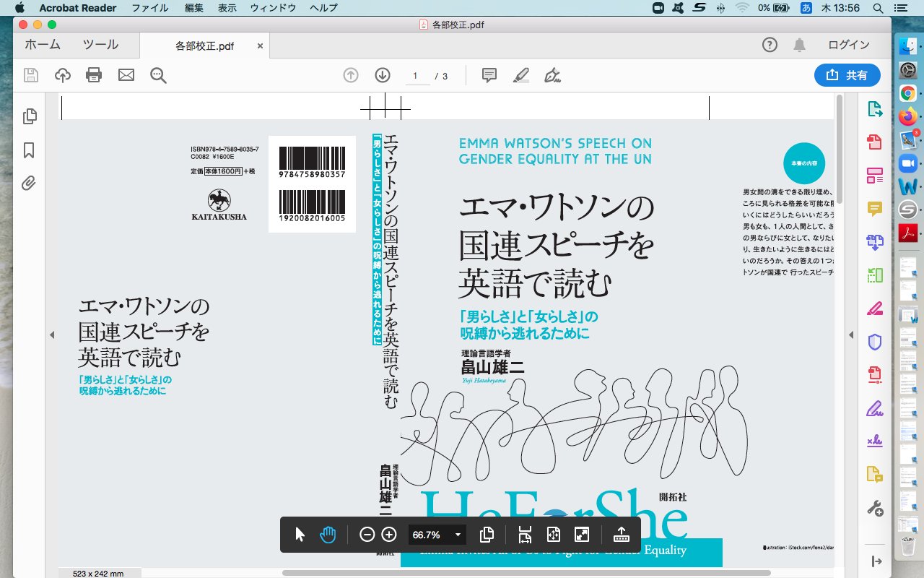Select the arrow selection tool

301,535
